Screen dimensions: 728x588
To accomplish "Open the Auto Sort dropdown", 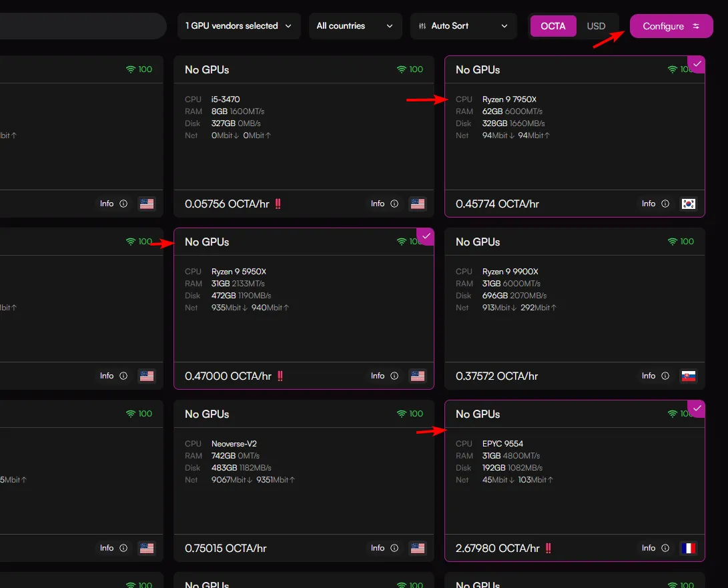I will [x=463, y=26].
